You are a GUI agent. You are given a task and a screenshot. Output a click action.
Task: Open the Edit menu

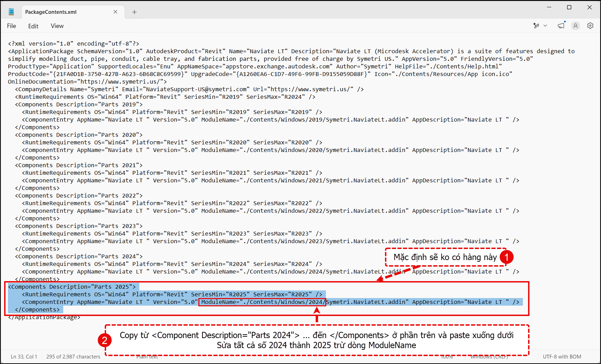click(33, 26)
